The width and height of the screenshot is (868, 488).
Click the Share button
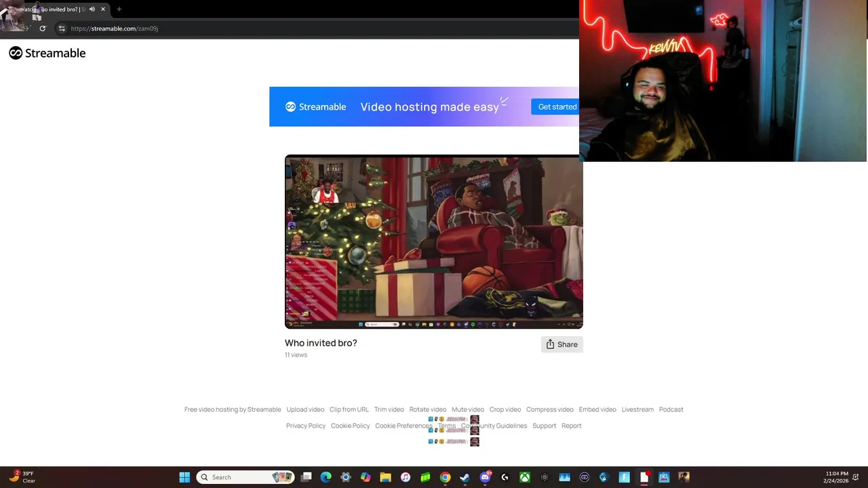(561, 344)
